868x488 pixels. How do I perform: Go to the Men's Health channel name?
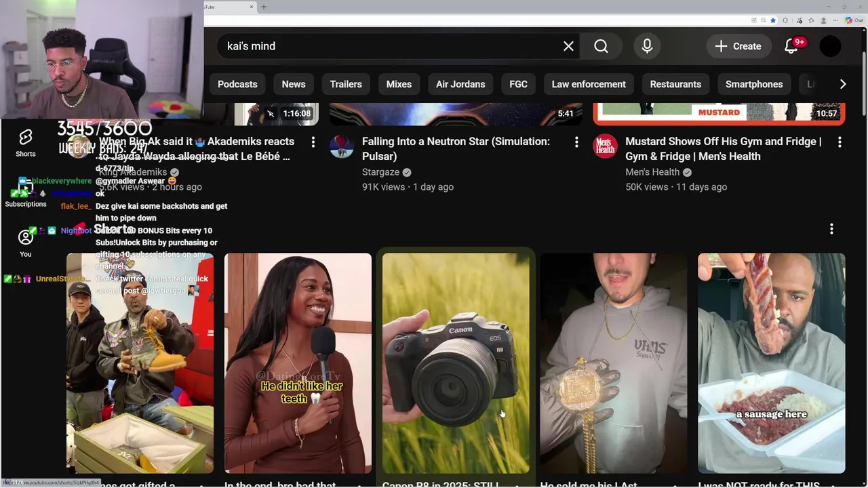point(652,172)
